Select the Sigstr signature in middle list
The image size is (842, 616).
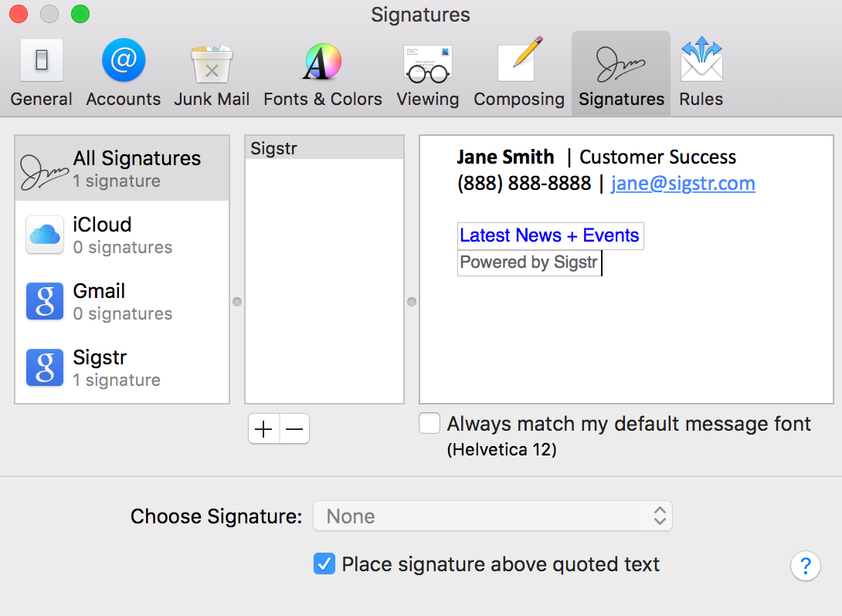click(324, 148)
